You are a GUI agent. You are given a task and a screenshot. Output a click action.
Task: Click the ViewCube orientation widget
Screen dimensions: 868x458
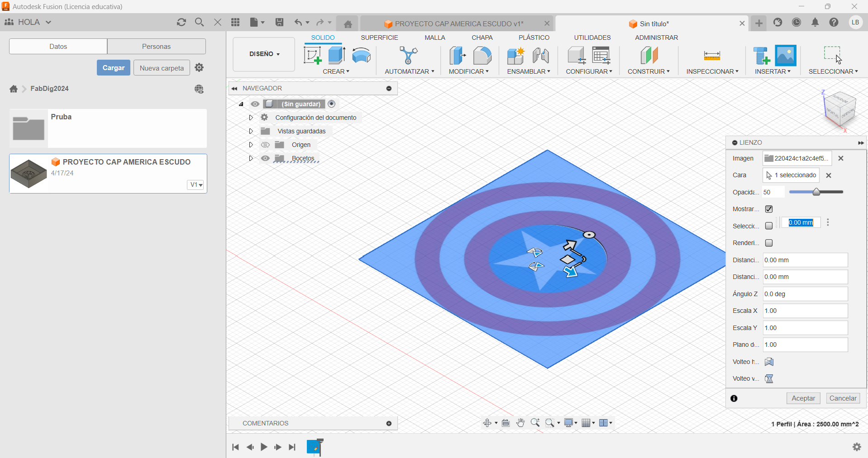[x=839, y=110]
